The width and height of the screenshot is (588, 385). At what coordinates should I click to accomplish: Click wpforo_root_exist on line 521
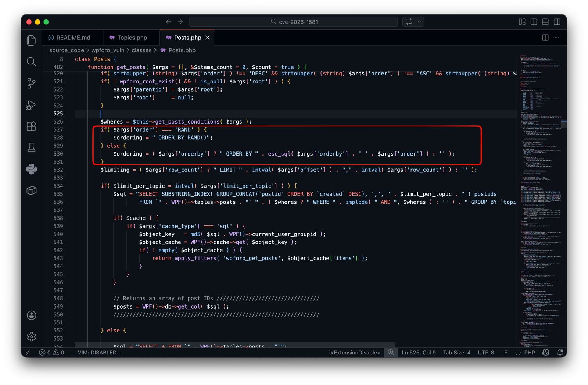point(147,81)
